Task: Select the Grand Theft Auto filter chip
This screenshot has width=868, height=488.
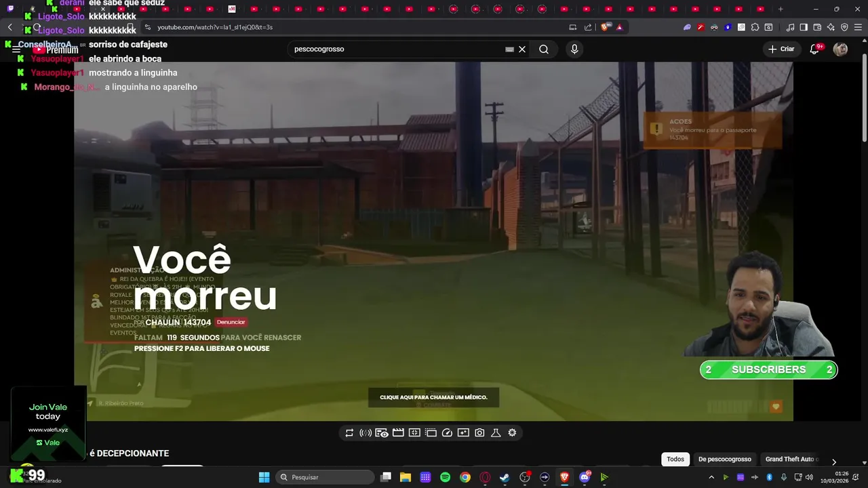Action: point(789,459)
